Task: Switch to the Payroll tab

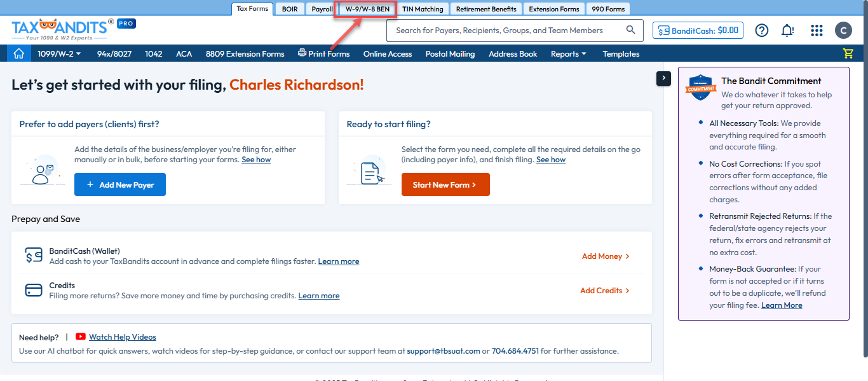Action: pos(322,9)
